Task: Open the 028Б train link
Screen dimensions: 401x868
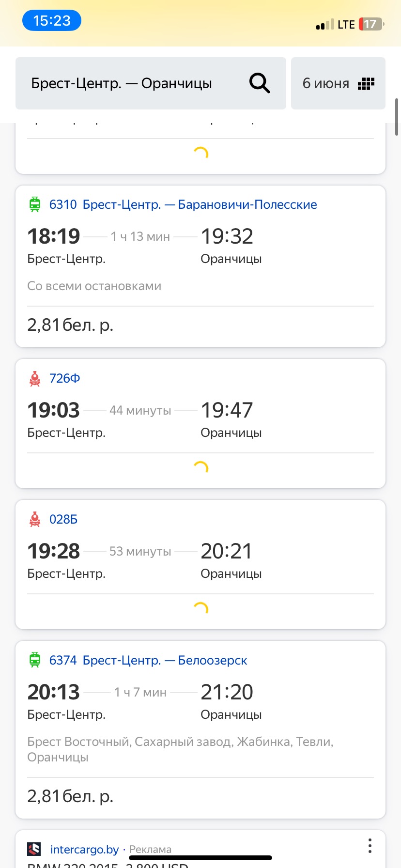Action: (63, 519)
